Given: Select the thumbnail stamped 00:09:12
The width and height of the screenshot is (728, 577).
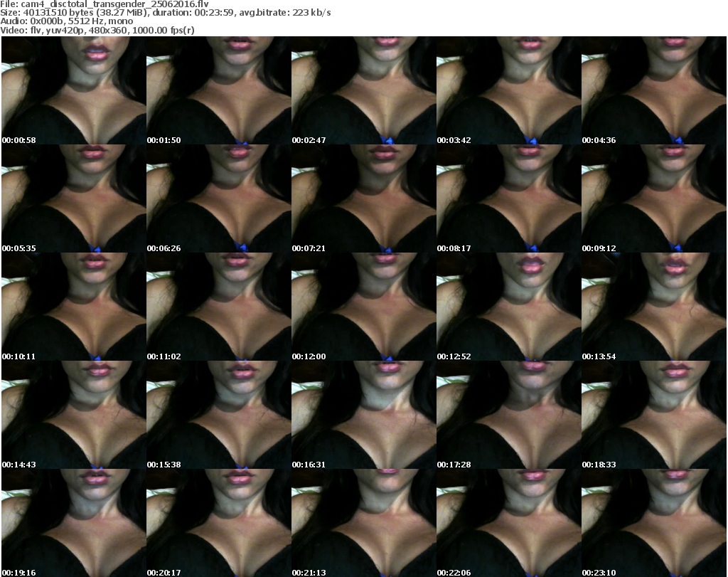Looking at the screenshot, I should [x=654, y=198].
